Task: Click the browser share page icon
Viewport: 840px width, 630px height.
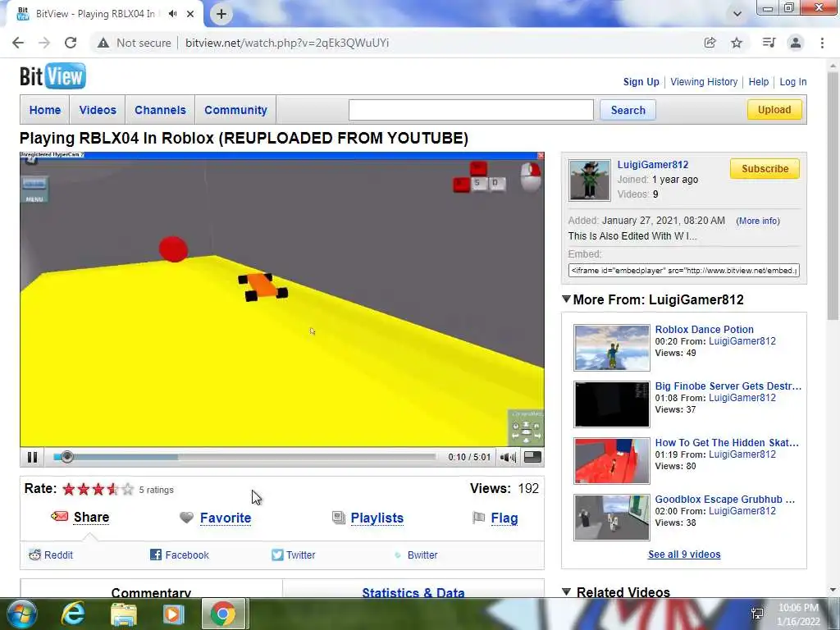Action: click(x=710, y=43)
